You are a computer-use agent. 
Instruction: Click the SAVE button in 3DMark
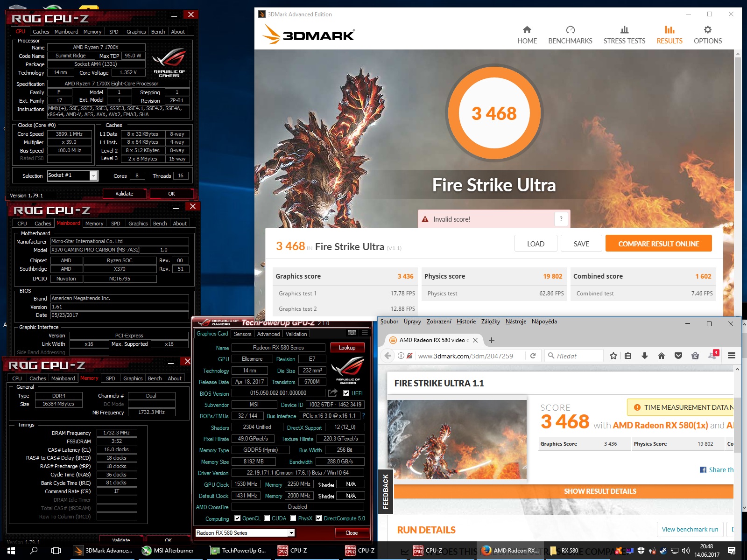[581, 244]
